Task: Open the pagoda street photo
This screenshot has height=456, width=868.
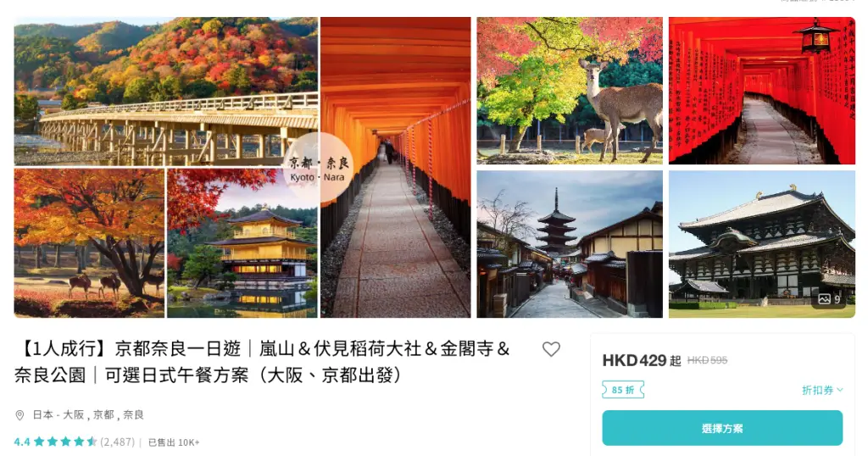Action: 570,244
